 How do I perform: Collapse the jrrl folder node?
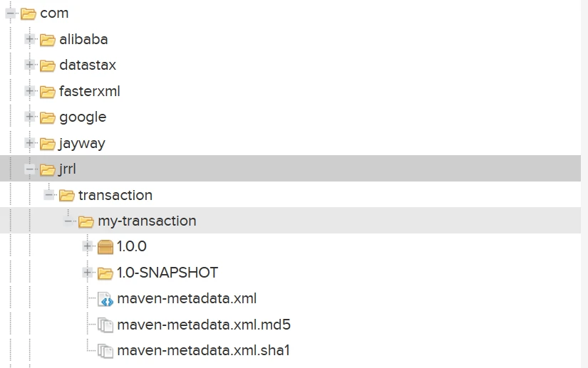coord(30,169)
